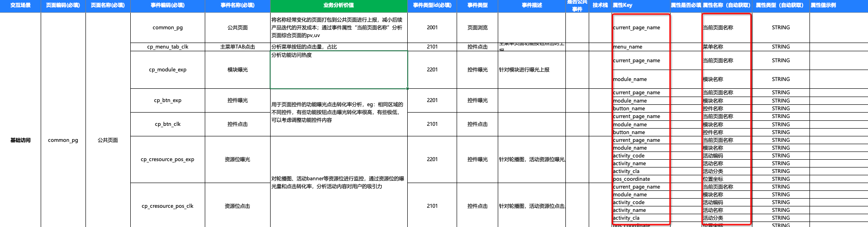Select the cp_cresource_pos_exp cell
868x227 pixels.
168,159
